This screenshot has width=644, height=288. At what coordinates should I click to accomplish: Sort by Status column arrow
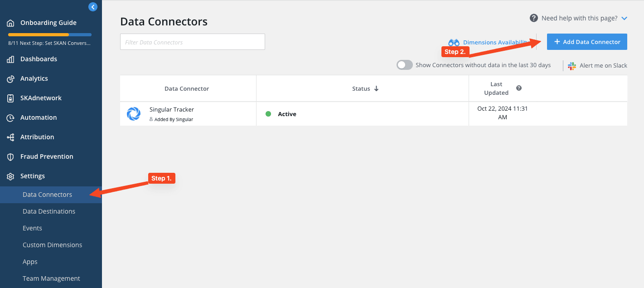pos(376,88)
